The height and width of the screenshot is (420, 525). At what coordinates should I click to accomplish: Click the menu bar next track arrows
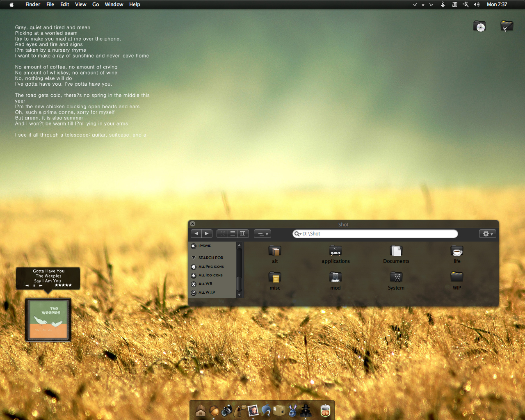pos(431,5)
